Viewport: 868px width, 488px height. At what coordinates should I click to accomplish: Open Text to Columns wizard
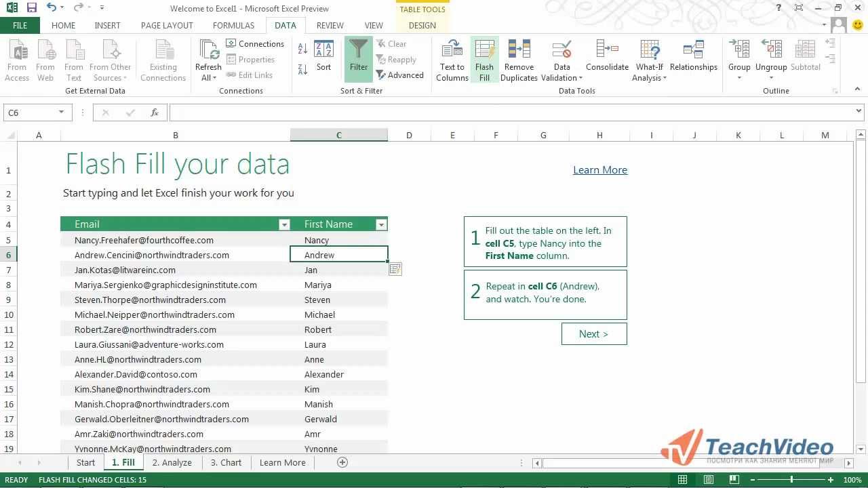tap(452, 60)
